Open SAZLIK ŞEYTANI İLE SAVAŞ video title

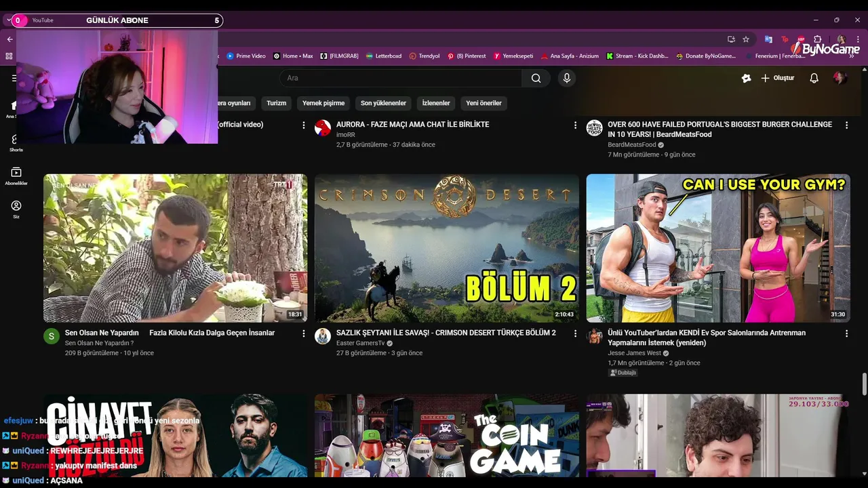tap(446, 333)
